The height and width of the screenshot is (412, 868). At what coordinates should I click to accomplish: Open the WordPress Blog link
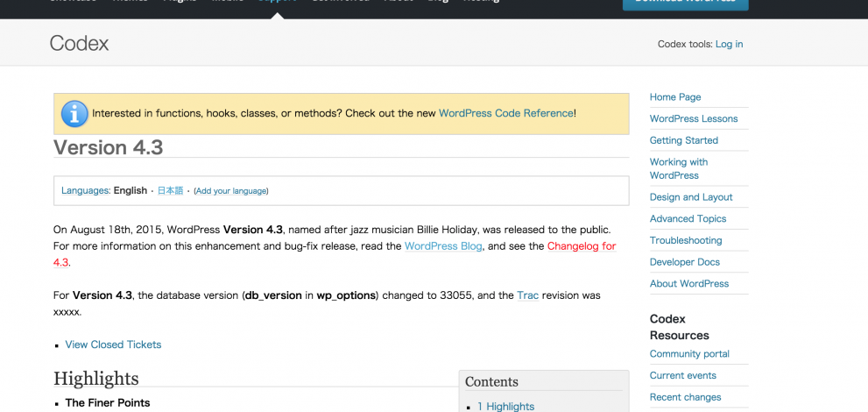tap(443, 246)
